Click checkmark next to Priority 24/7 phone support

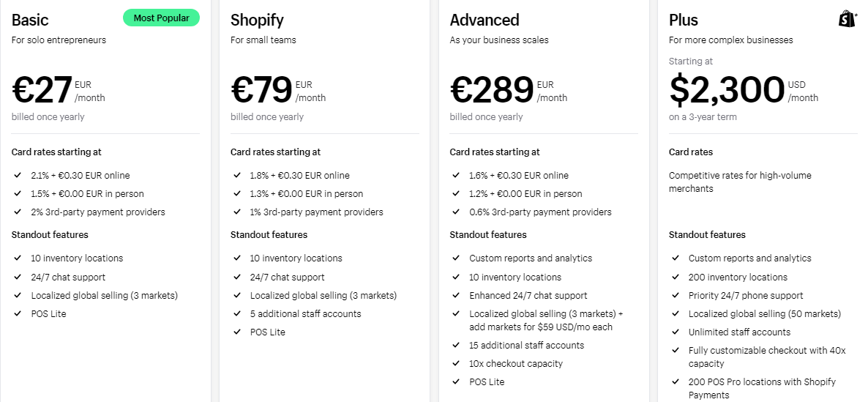[x=675, y=296]
